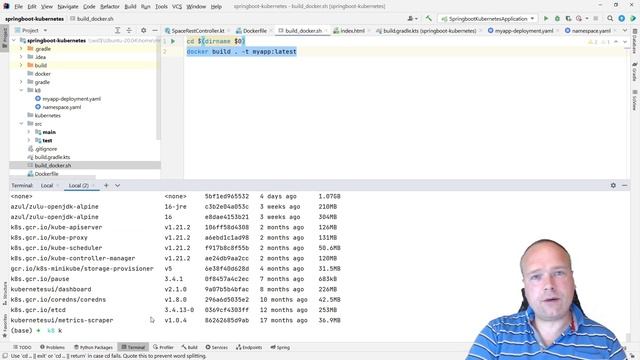Open Structure tool window on left sidebar
The height and width of the screenshot is (360, 640).
[x=4, y=293]
